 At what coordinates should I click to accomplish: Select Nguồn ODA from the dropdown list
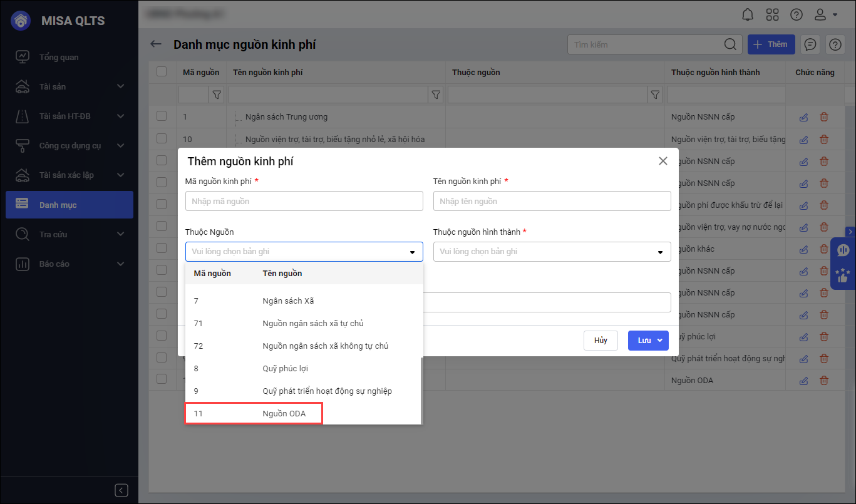284,414
